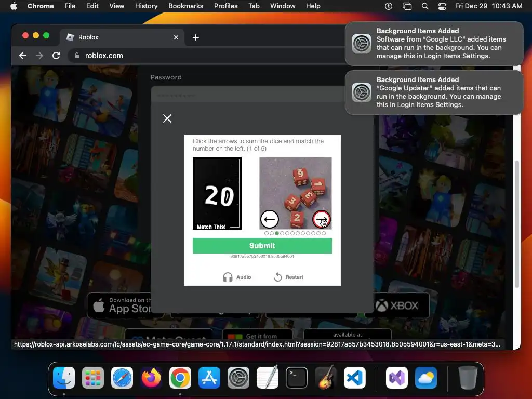This screenshot has width=532, height=399.
Task: Open the Google Updater background items notification
Action: [x=434, y=92]
